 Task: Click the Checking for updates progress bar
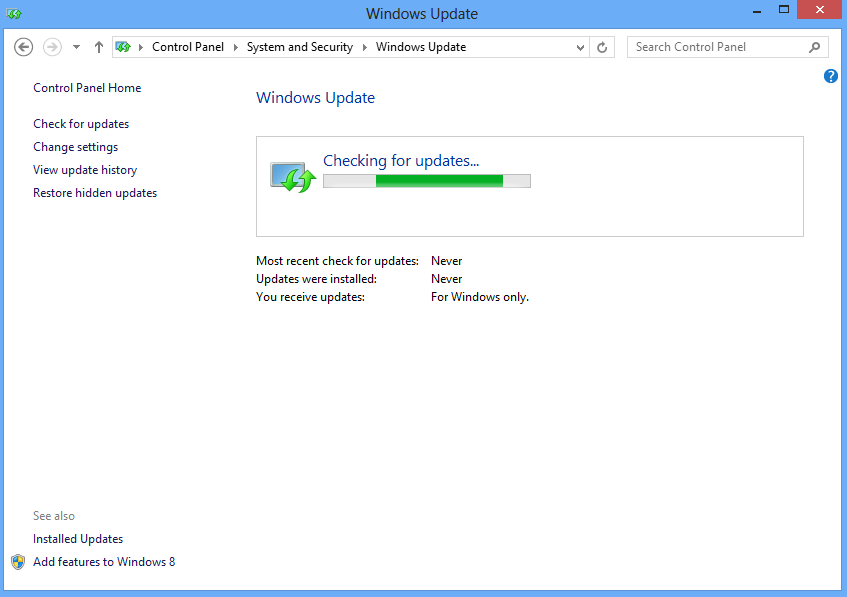(x=427, y=181)
